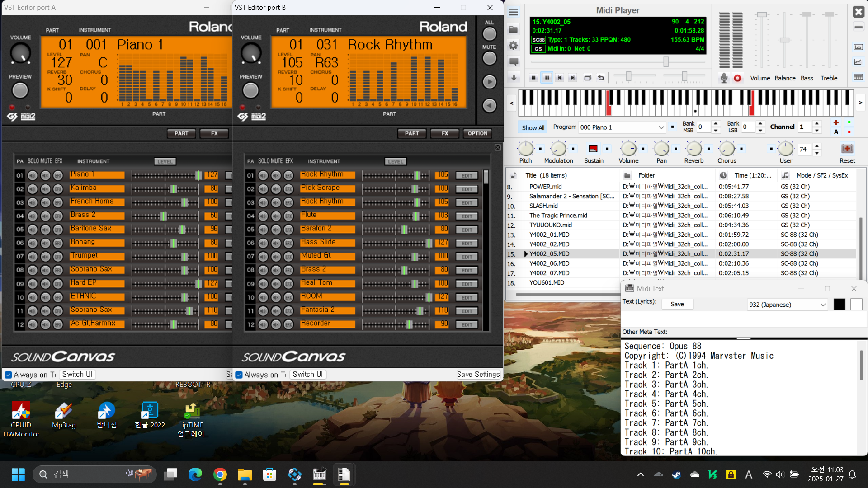Open the FX tab in VST Editor port B
Viewport: 868px width, 488px height.
[x=444, y=133]
